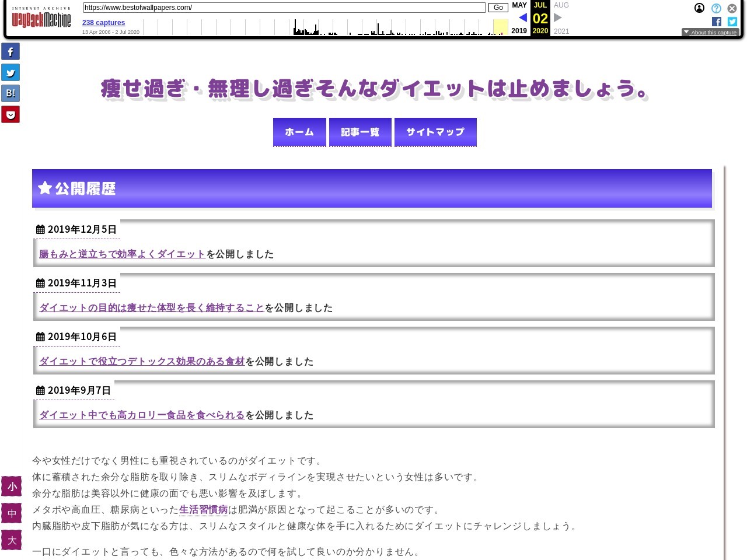Open Wayback Machine user account icon
Screen dimensions: 747x560
pos(699,8)
